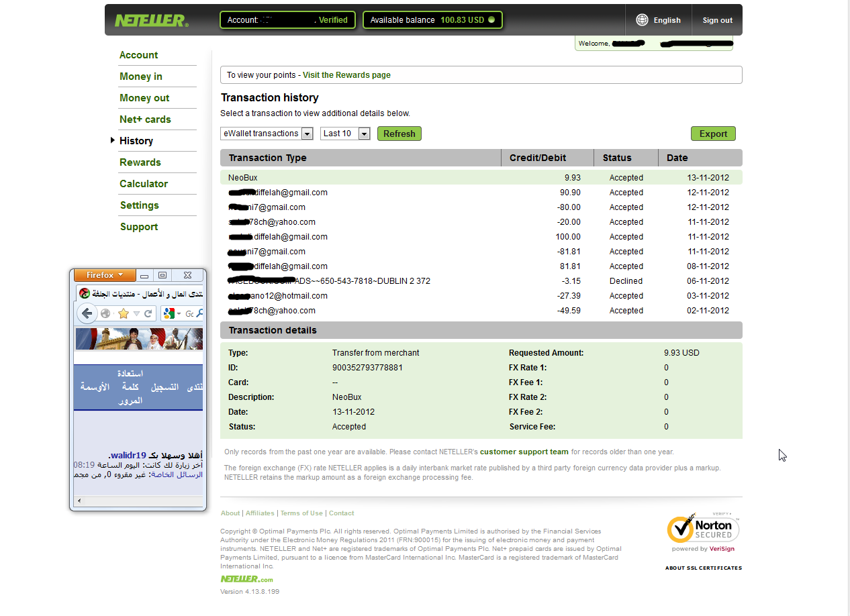Switch language via the English label
This screenshot has height=616, width=850.
pos(667,20)
